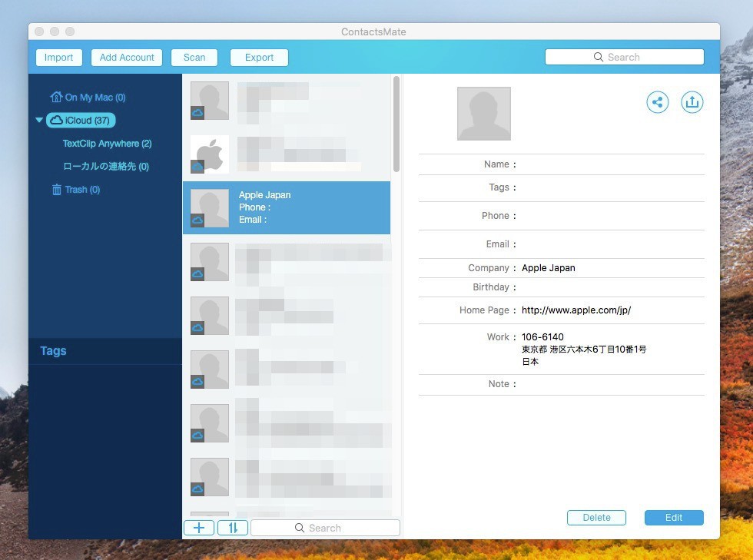Select iCloud (37) account
The height and width of the screenshot is (560, 753).
(x=81, y=120)
